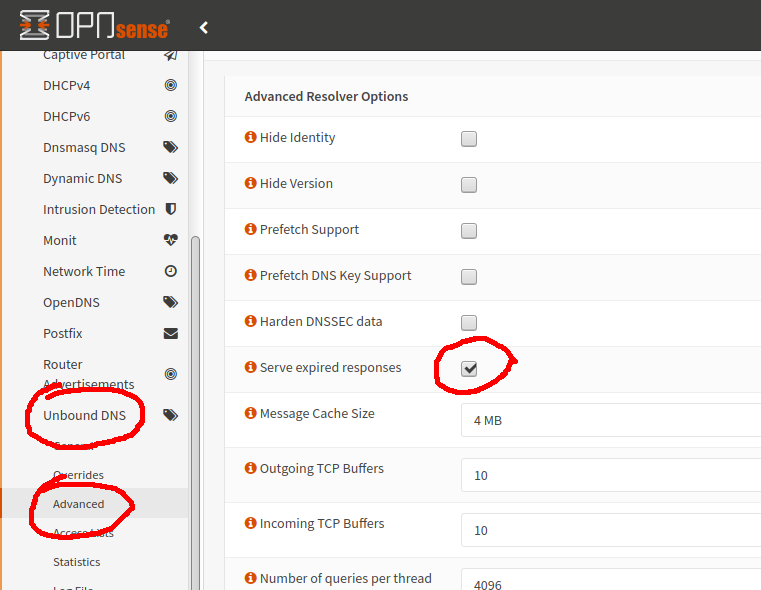Image resolution: width=761 pixels, height=590 pixels.
Task: Click the Unbound DNS tags icon
Action: (x=170, y=415)
